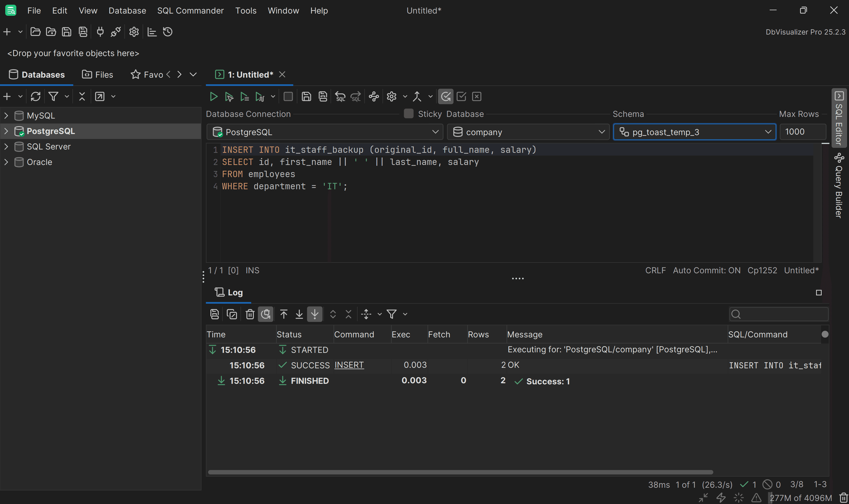Click Connect plug icon in main toolbar

pyautogui.click(x=100, y=32)
